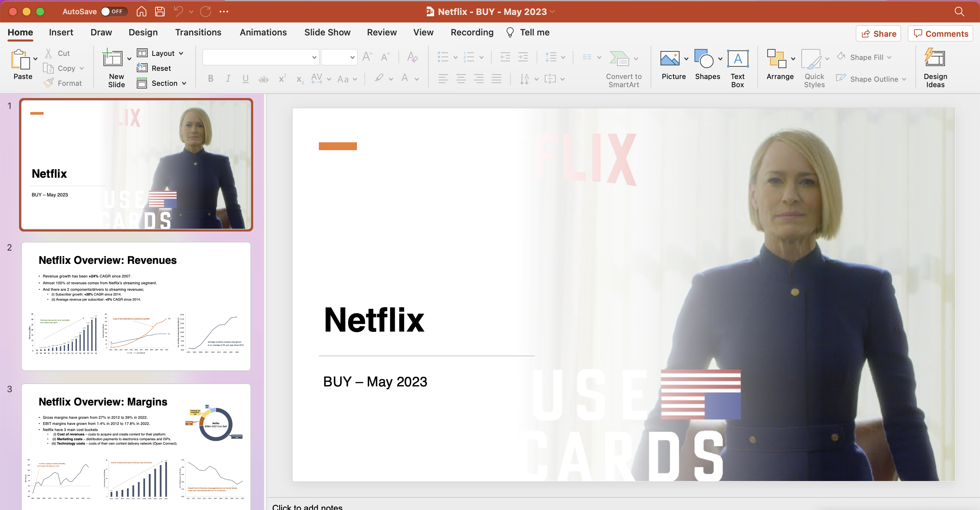Viewport: 980px width, 510px height.
Task: Expand the New Slide dropdown arrow
Action: click(x=129, y=59)
